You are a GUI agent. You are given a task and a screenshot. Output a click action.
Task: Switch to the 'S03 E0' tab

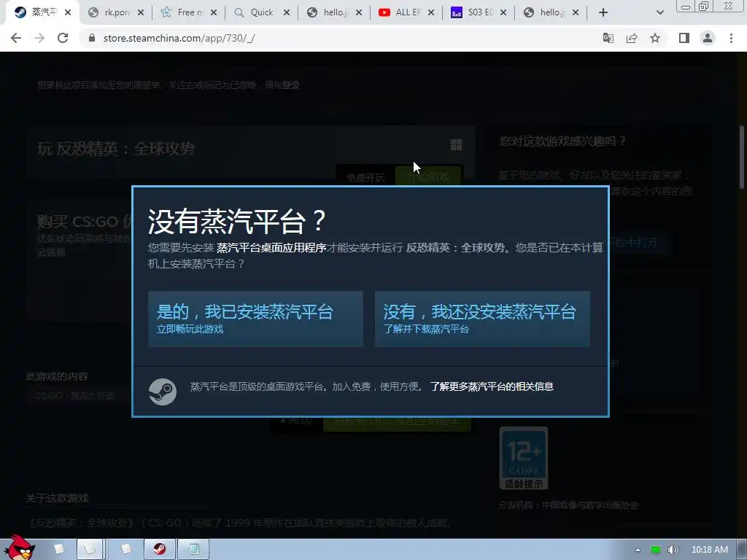click(x=479, y=12)
